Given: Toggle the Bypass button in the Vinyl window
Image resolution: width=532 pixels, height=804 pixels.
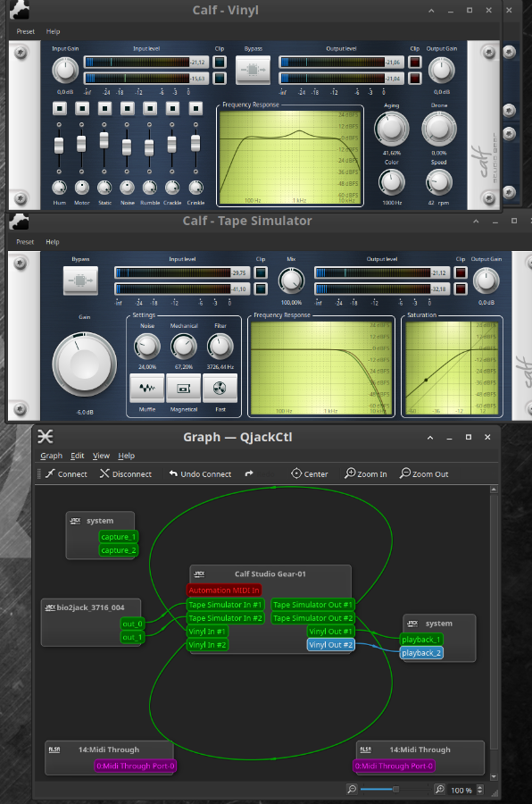Looking at the screenshot, I should pos(253,70).
